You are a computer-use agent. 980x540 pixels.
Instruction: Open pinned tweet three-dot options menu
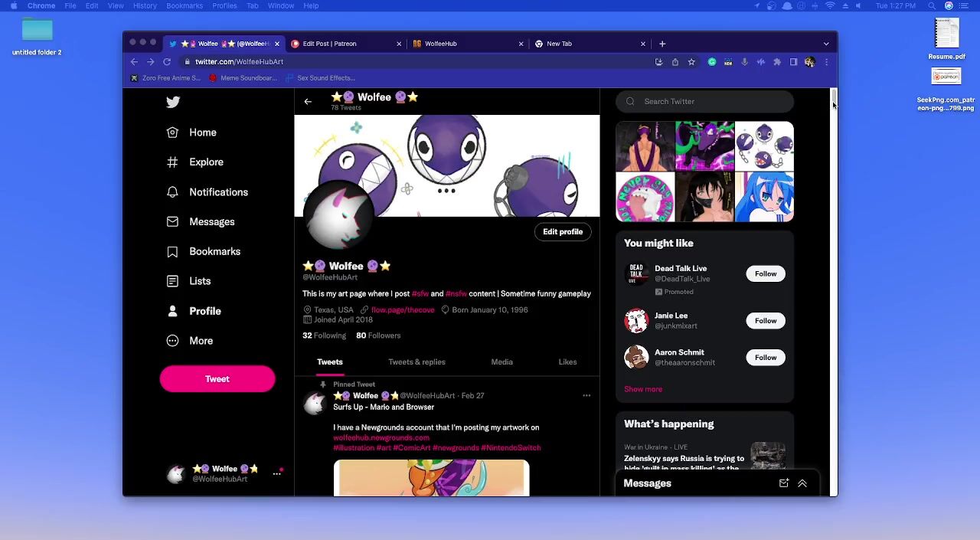tap(586, 396)
